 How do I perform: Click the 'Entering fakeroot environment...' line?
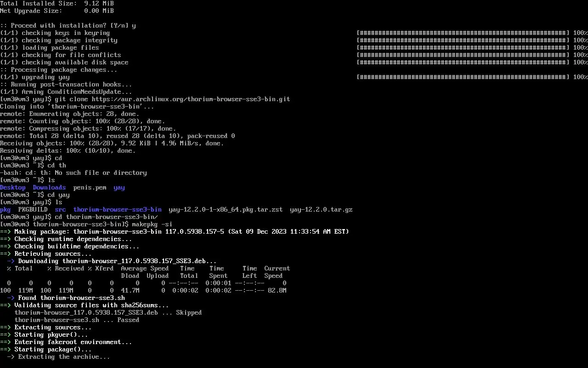pos(66,342)
